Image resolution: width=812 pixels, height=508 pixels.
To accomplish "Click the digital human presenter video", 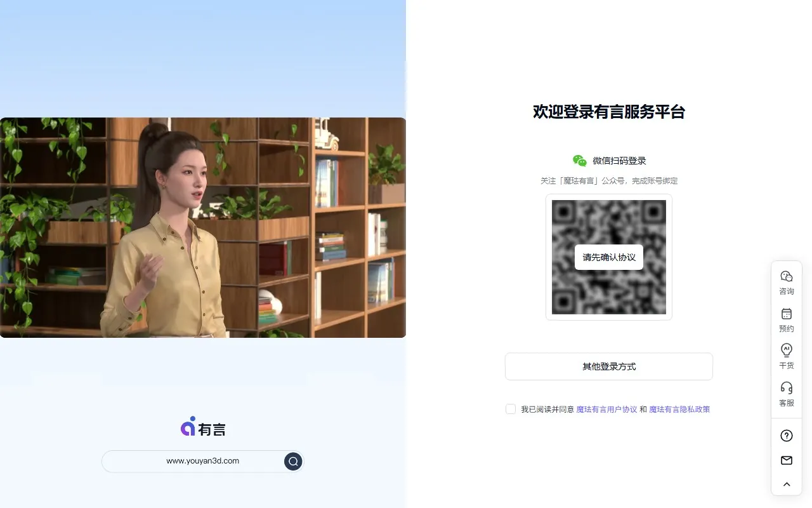I will coord(203,227).
